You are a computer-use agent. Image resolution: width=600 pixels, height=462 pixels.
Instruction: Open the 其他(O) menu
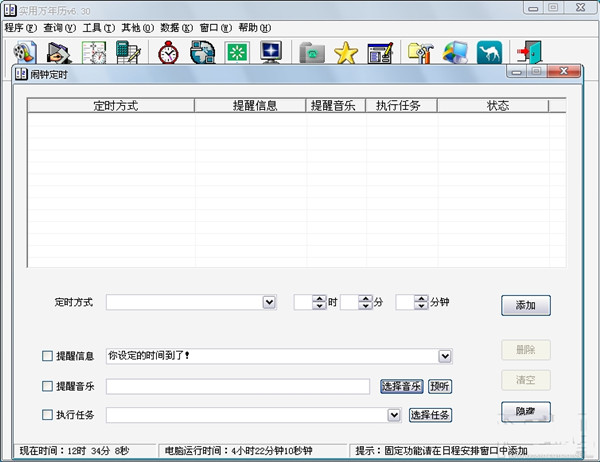pyautogui.click(x=137, y=28)
